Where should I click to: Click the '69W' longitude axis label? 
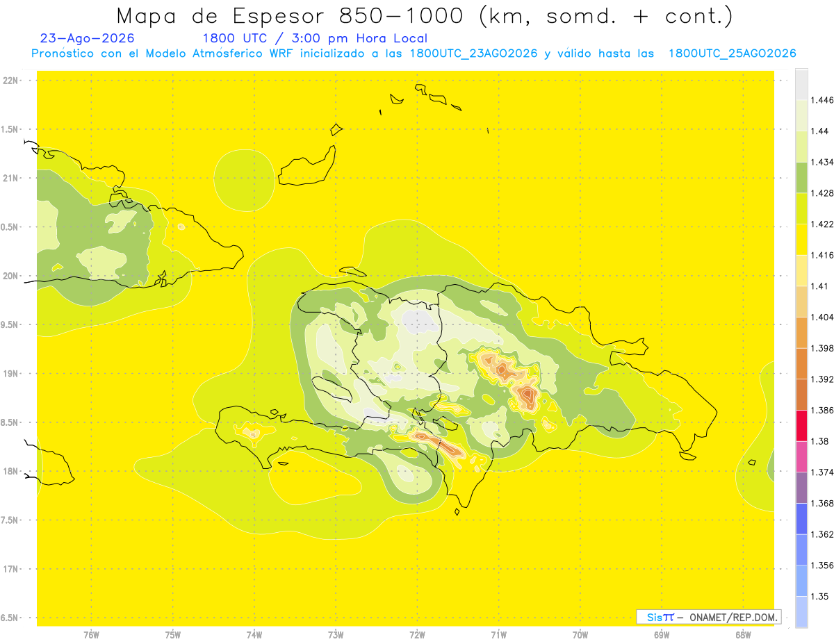click(x=662, y=635)
